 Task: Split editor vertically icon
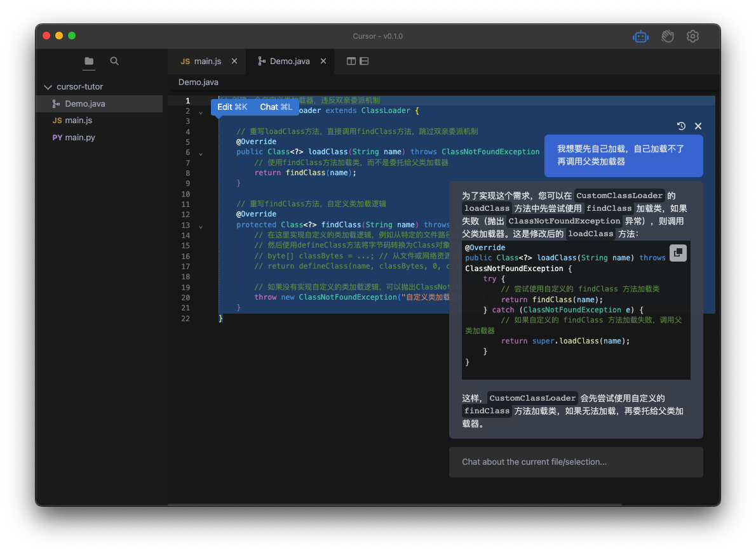pos(351,61)
